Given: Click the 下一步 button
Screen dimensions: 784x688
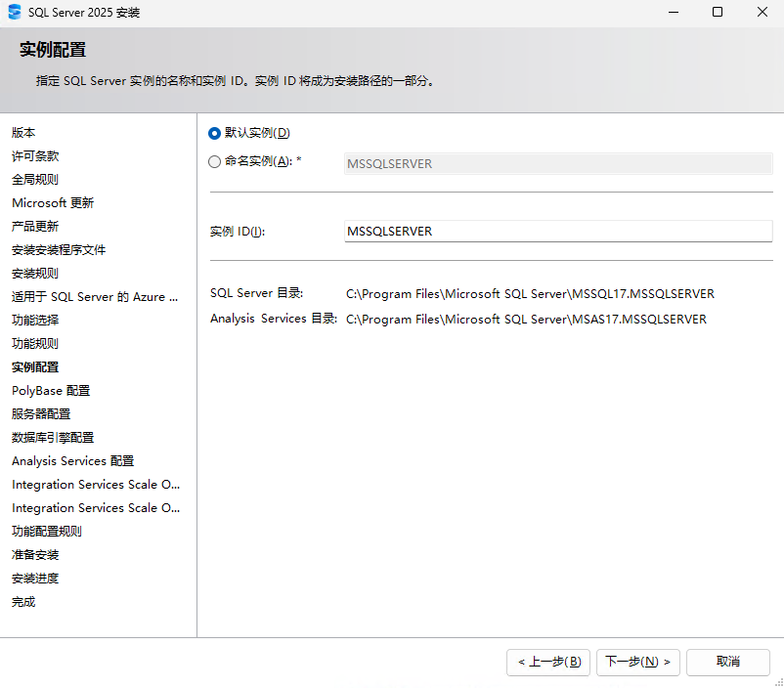Looking at the screenshot, I should point(637,662).
